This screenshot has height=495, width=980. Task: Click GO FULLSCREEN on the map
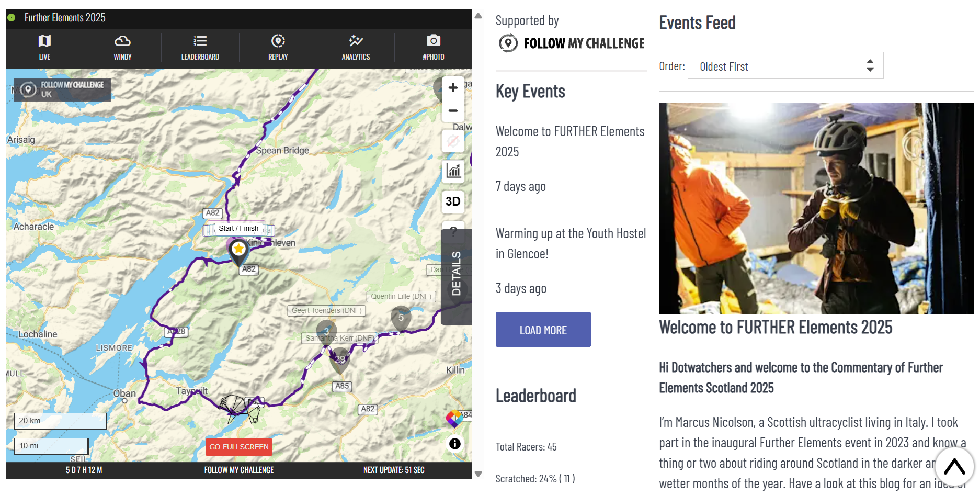(238, 447)
